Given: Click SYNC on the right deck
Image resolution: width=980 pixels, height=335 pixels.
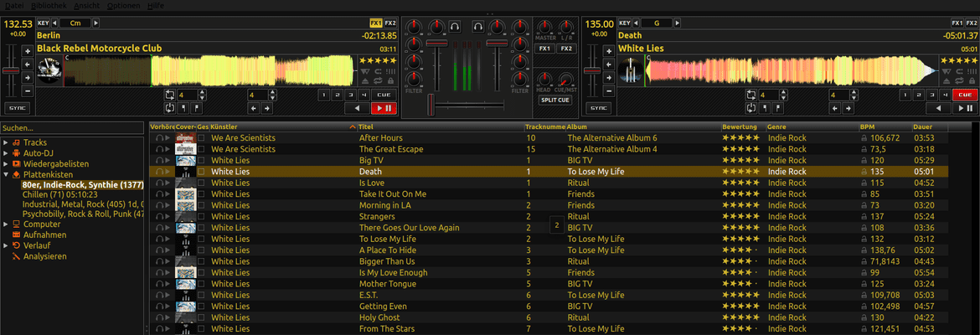Looking at the screenshot, I should click(x=599, y=107).
